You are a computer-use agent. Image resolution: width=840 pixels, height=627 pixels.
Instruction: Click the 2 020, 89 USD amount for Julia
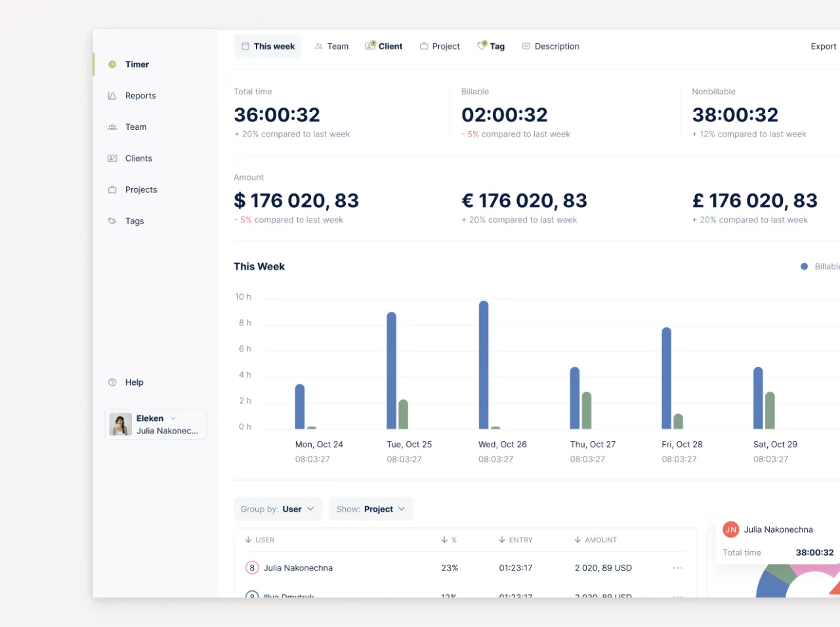(603, 568)
